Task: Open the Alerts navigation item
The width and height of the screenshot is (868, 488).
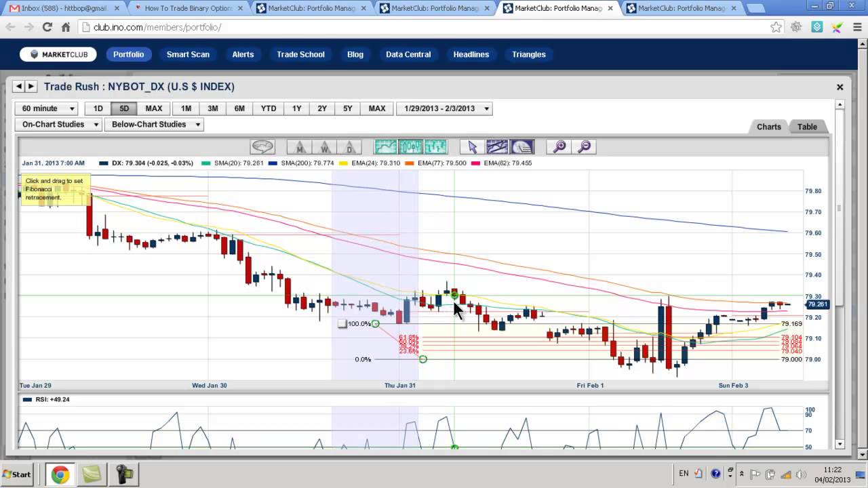Action: point(243,54)
